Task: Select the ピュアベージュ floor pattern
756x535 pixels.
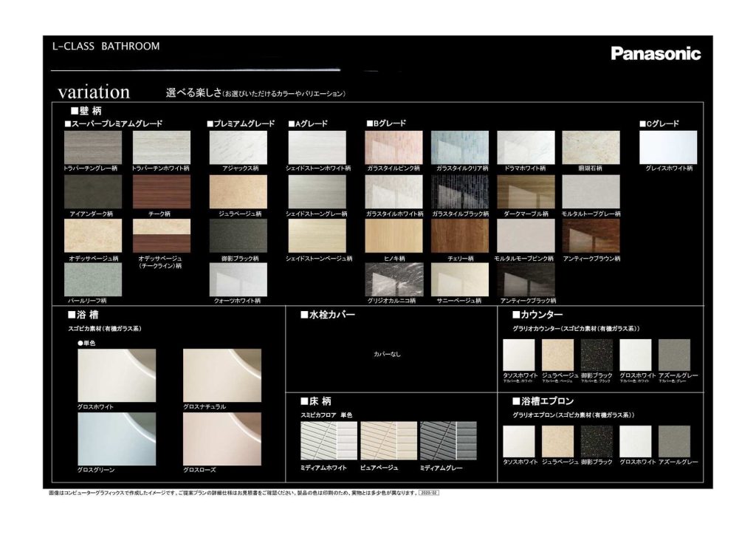Action: 388,441
